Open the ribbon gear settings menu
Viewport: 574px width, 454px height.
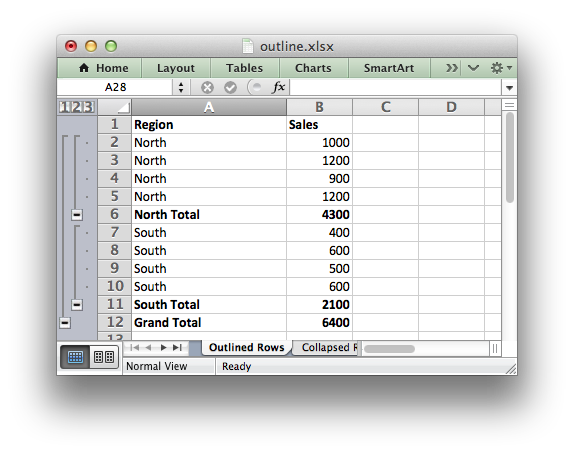click(x=501, y=68)
